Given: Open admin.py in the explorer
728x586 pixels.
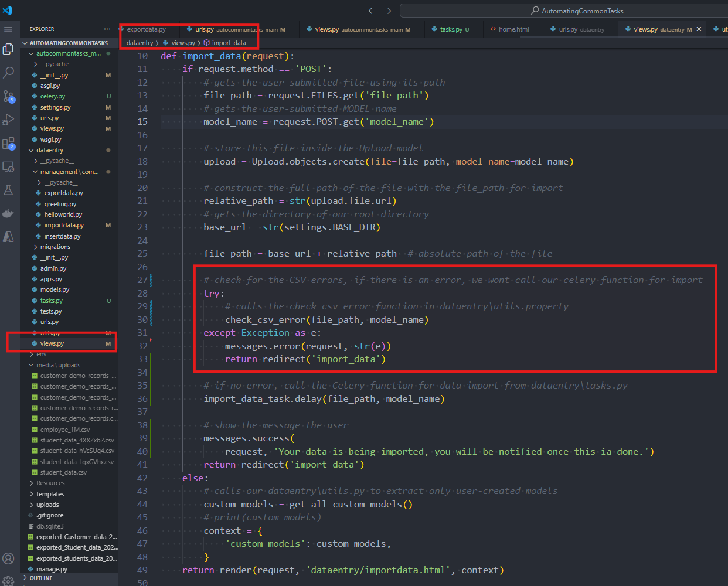Looking at the screenshot, I should tap(69, 268).
